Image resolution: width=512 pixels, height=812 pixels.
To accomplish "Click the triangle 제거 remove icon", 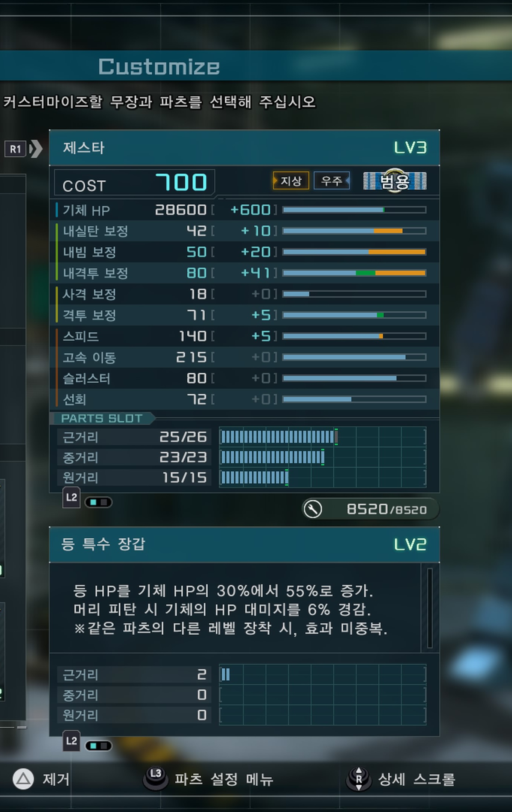I will coord(23,779).
